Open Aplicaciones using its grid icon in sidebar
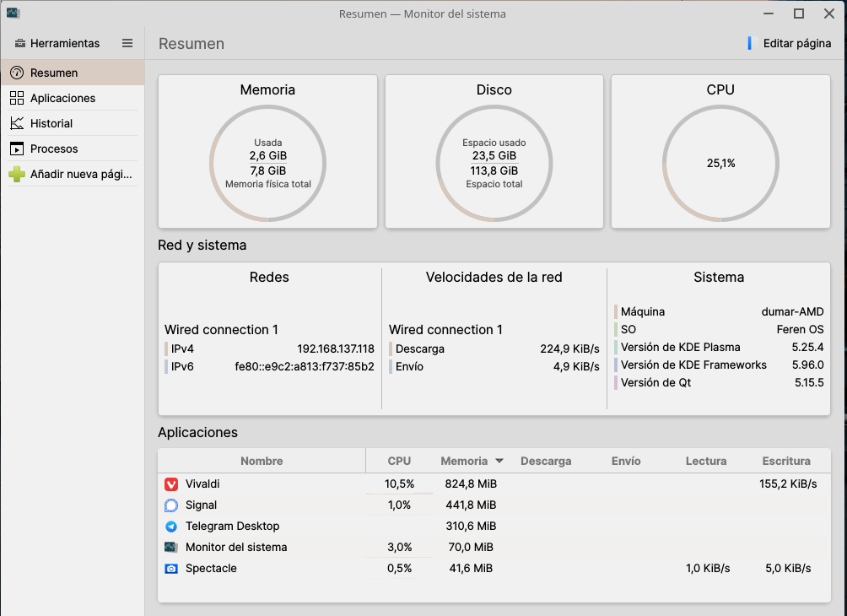 pyautogui.click(x=17, y=98)
